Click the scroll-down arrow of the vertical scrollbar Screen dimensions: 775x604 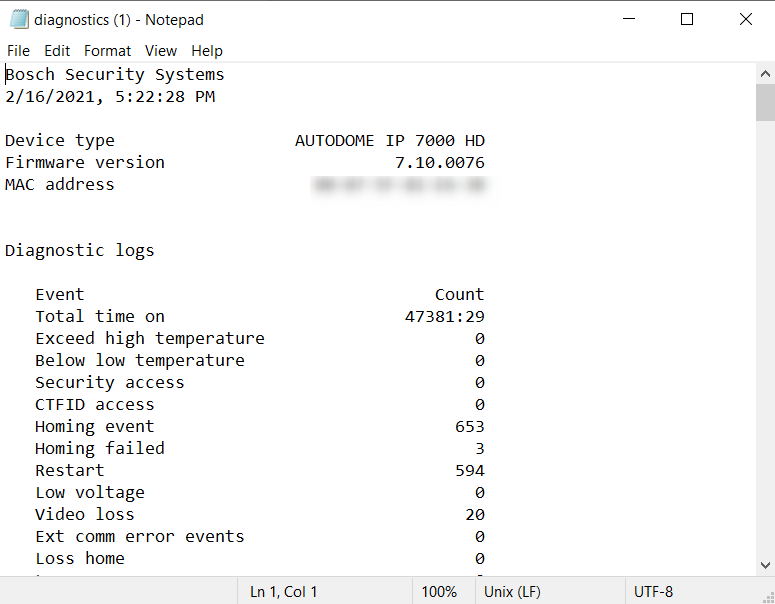click(x=765, y=565)
